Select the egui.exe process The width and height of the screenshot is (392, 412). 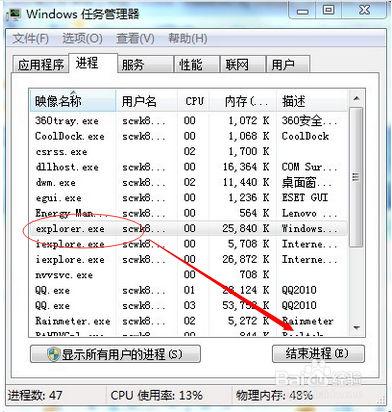click(189, 198)
